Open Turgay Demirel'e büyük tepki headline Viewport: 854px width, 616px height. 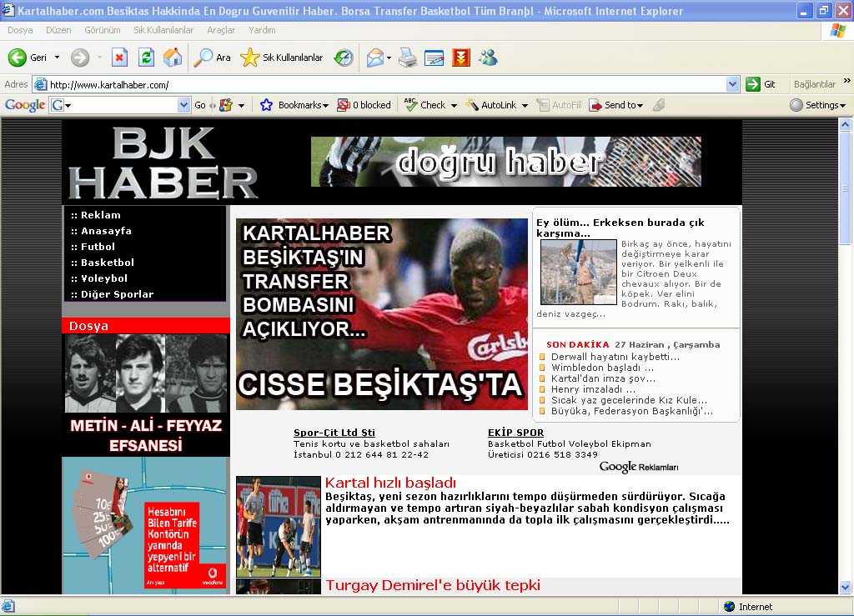[x=433, y=585]
